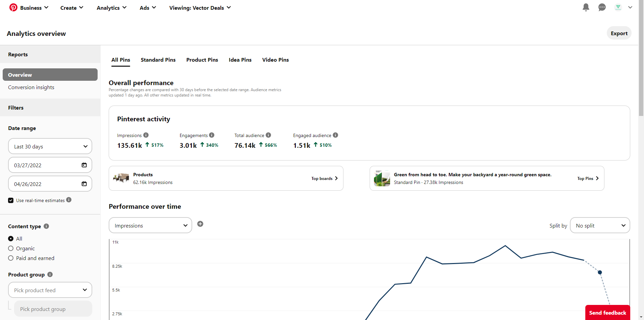Select the Organic content type radio
The width and height of the screenshot is (644, 320).
[11, 248]
